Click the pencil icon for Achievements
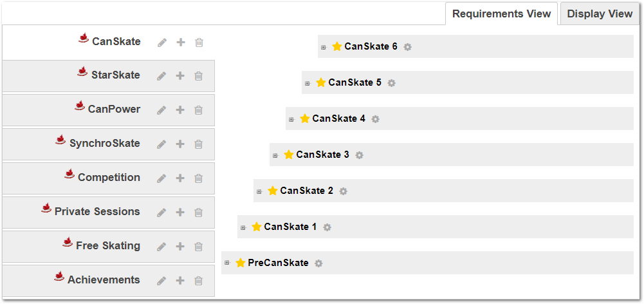This screenshot has height=304, width=644. point(161,281)
